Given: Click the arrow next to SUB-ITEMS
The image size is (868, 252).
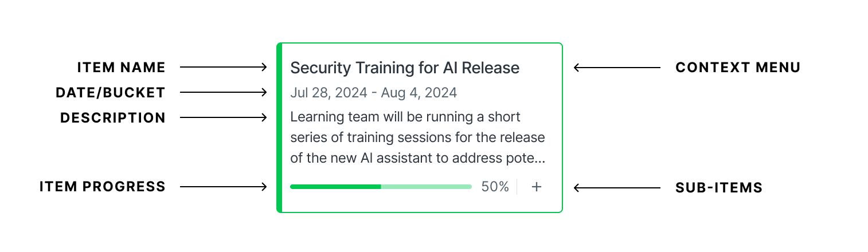Looking at the screenshot, I should [x=617, y=187].
